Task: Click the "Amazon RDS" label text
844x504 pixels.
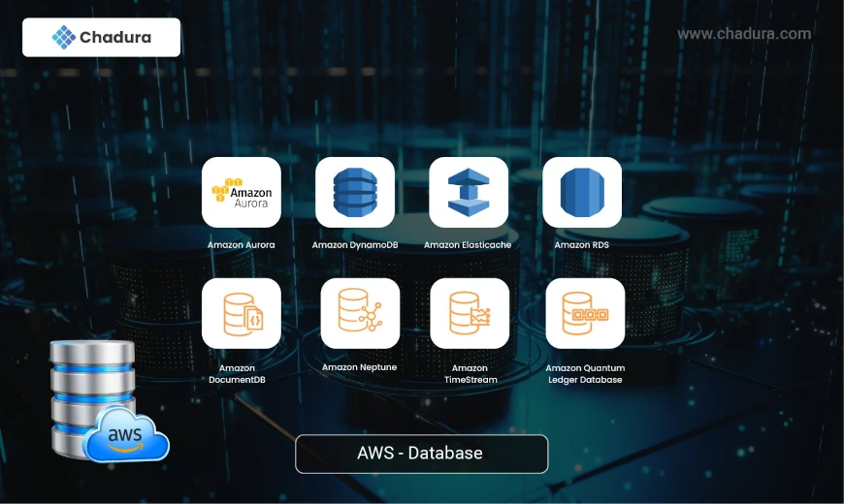Action: (x=581, y=245)
